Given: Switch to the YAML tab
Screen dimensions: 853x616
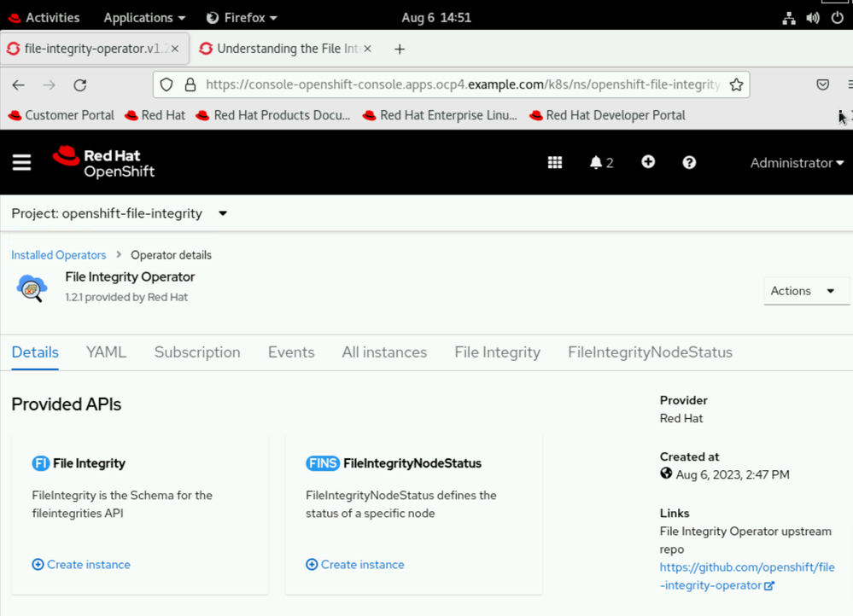Looking at the screenshot, I should (x=106, y=352).
